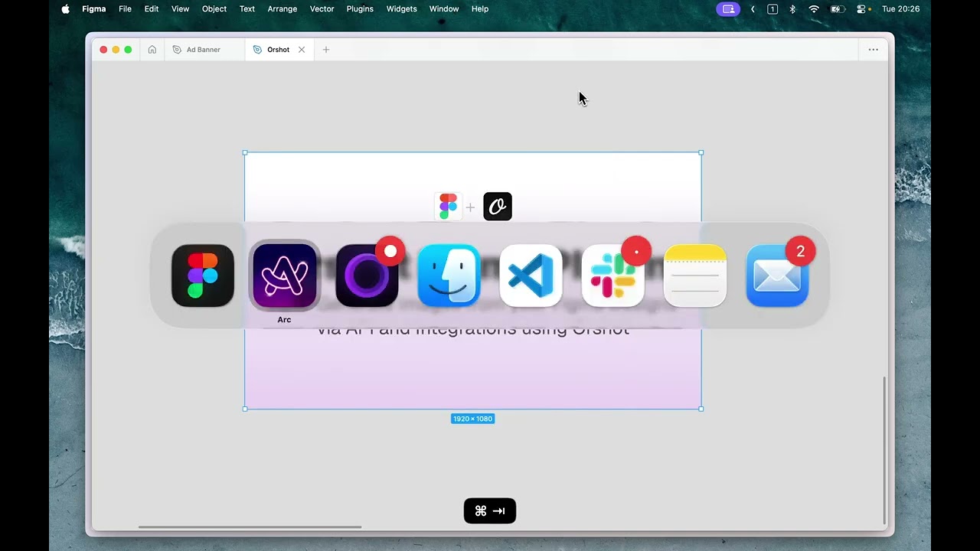Open Control Center in menu bar
Viewport: 980px width, 551px height.
click(863, 9)
